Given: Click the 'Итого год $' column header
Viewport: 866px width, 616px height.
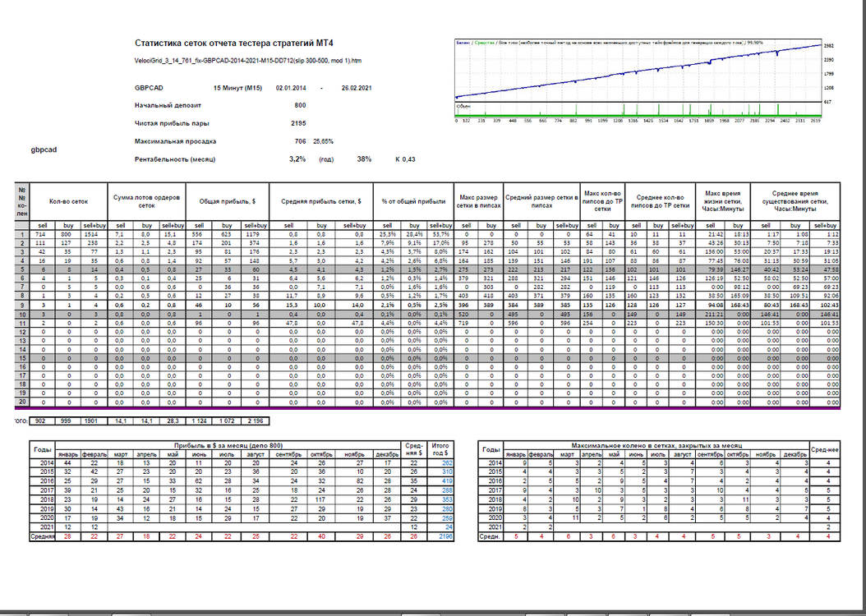Looking at the screenshot, I should (x=440, y=449).
